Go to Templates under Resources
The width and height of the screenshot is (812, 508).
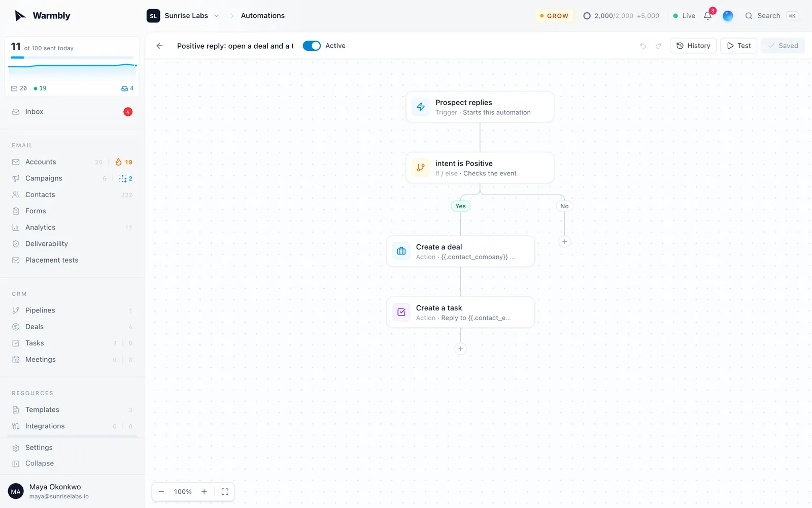coord(73,409)
